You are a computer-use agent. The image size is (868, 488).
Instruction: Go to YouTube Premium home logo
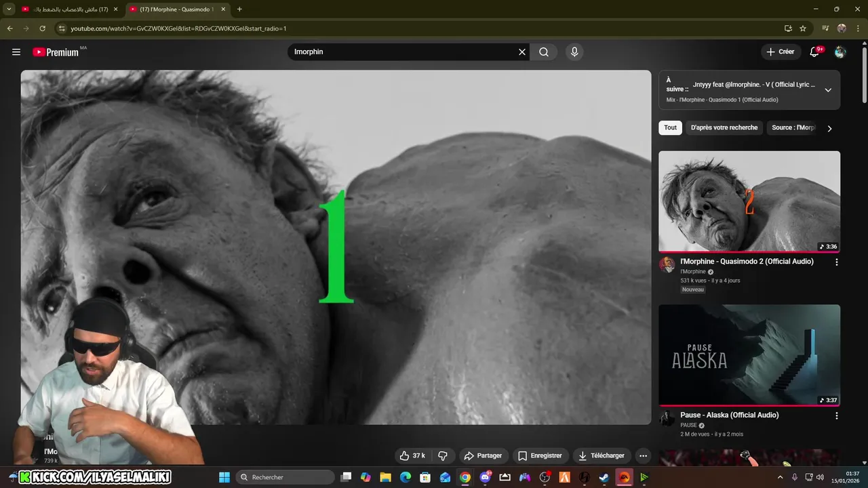[x=56, y=52]
